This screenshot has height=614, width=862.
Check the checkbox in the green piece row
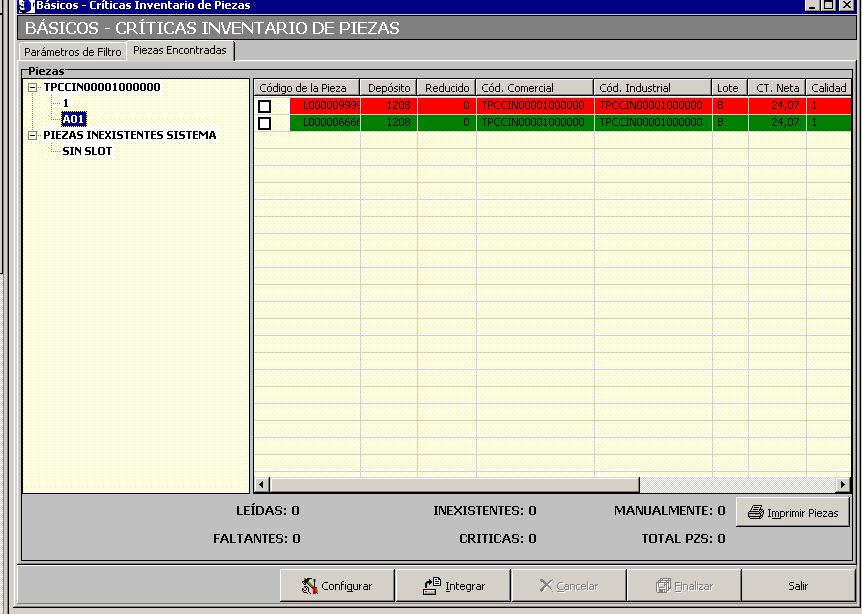point(264,123)
